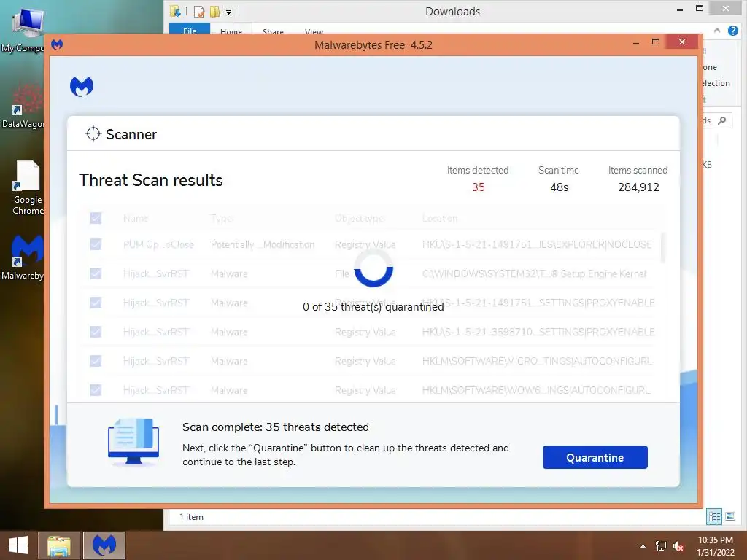Click the muted volume tray icon
Image resolution: width=747 pixels, height=560 pixels.
(678, 546)
